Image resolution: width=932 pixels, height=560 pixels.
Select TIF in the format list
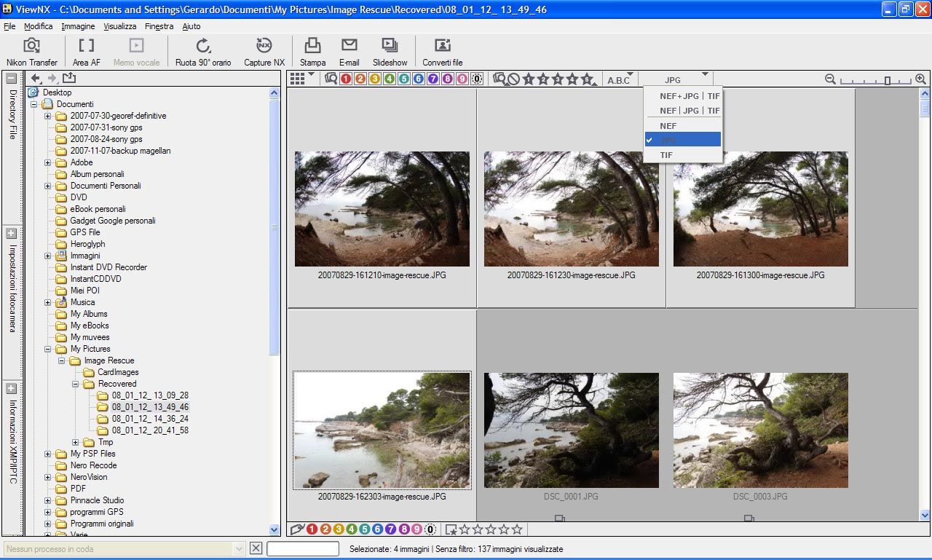[x=666, y=155]
